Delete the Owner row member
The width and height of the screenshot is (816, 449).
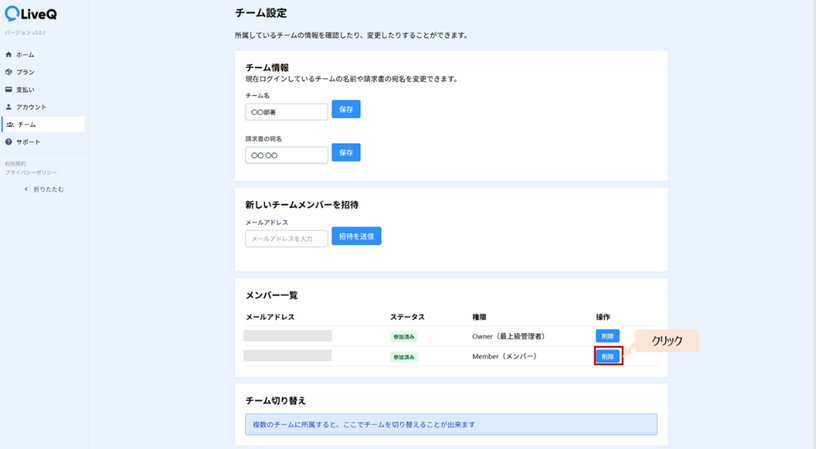point(607,336)
